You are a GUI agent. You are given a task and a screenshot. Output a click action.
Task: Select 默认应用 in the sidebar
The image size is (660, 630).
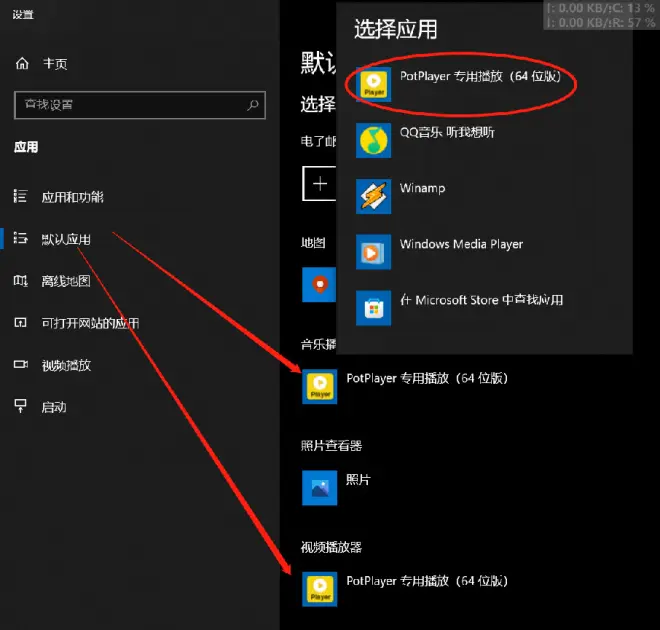point(66,239)
